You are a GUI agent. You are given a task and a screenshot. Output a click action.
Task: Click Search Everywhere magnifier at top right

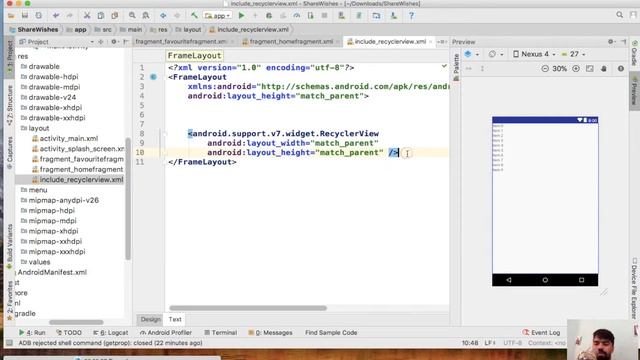click(x=620, y=15)
